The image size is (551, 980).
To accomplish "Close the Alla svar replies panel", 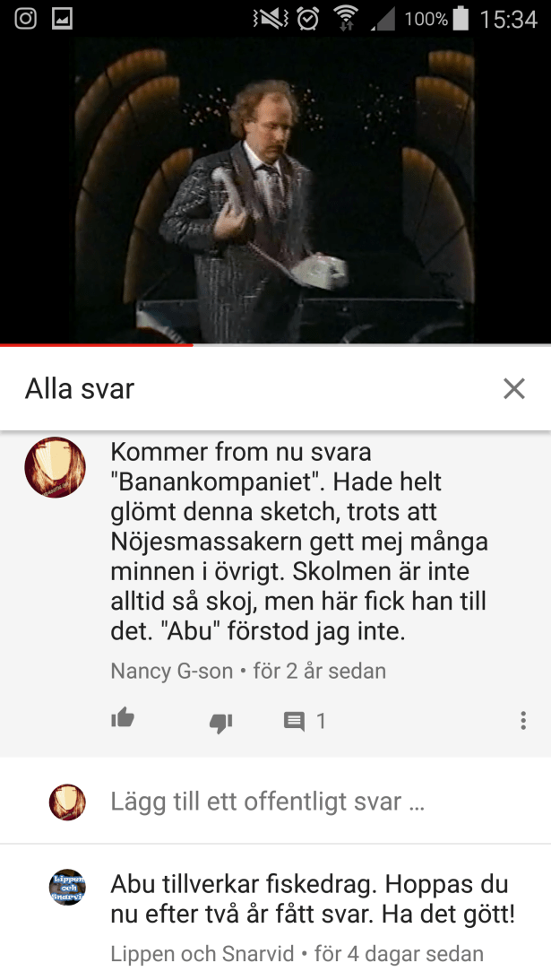I will 514,389.
